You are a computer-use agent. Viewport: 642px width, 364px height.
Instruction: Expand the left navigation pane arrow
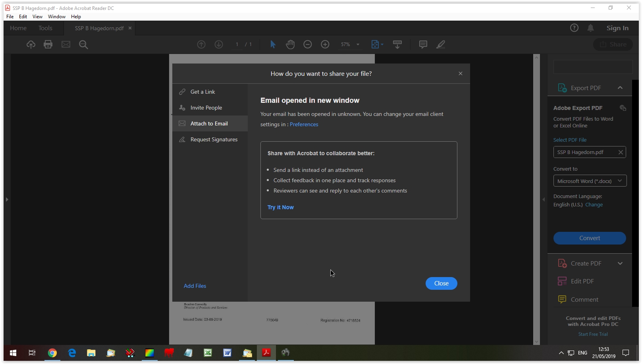[x=7, y=199]
